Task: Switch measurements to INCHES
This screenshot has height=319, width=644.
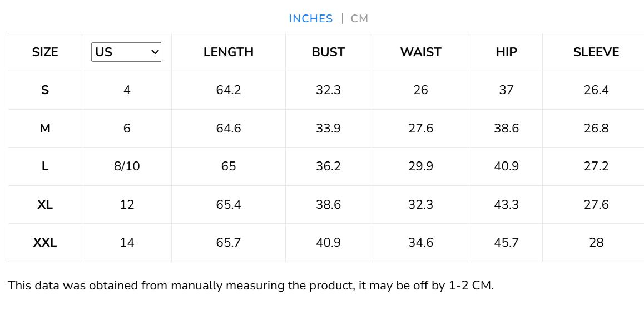Action: point(310,18)
